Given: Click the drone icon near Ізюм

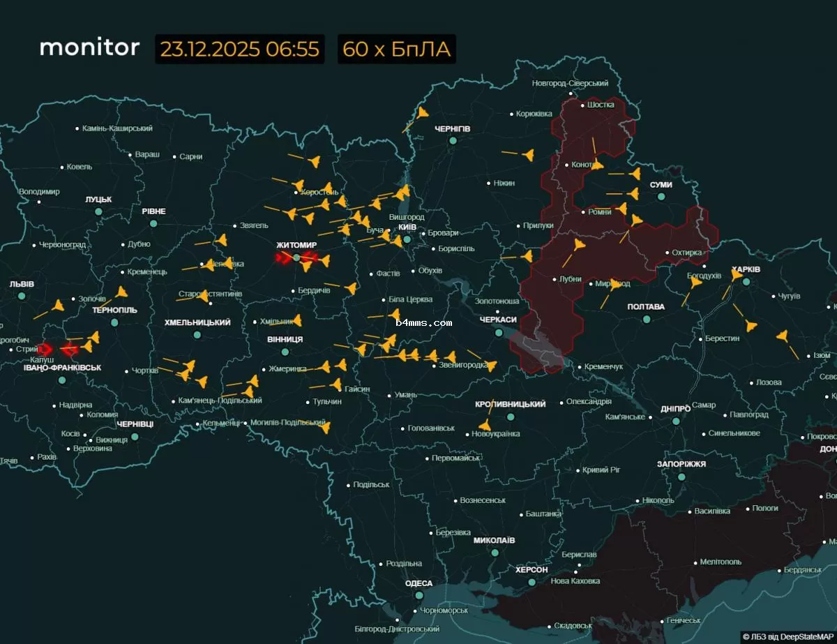Looking at the screenshot, I should 783,337.
